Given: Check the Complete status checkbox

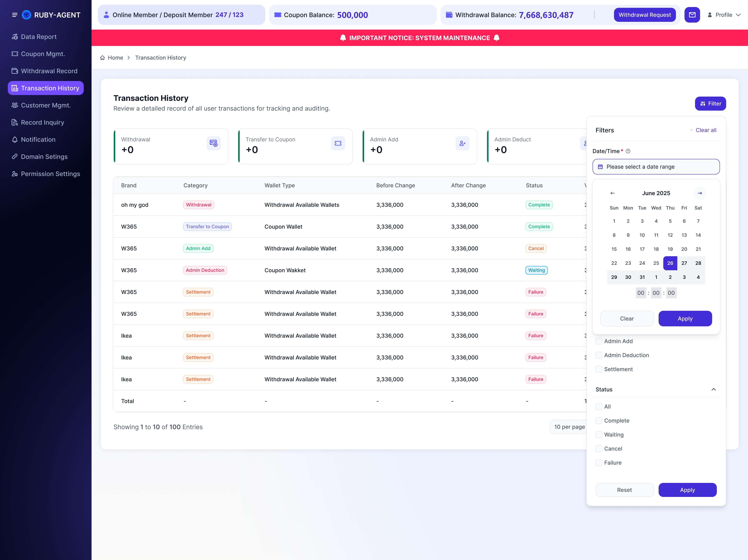Looking at the screenshot, I should pyautogui.click(x=599, y=420).
